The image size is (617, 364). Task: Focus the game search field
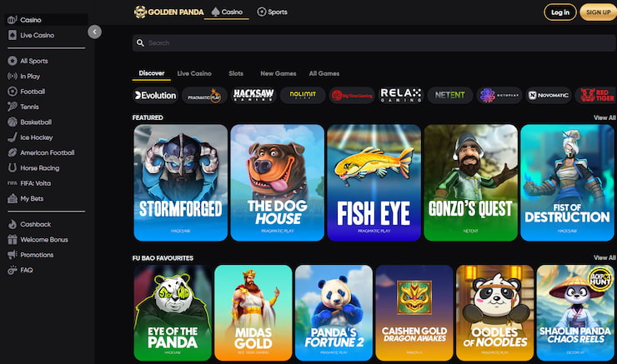(x=374, y=42)
